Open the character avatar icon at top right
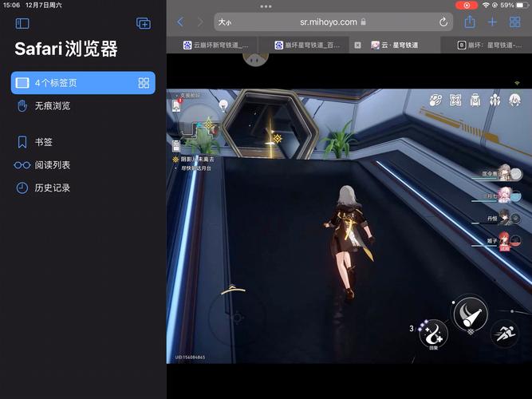 (514, 100)
